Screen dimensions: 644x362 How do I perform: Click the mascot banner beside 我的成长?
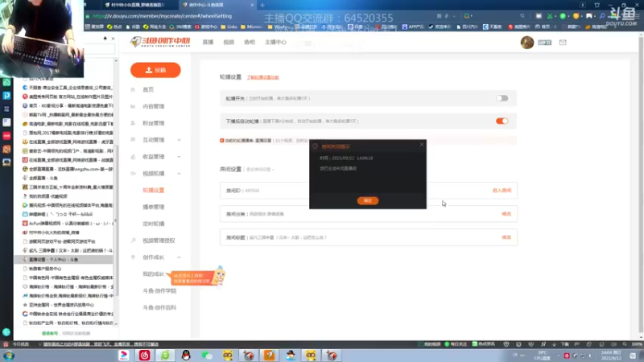tap(198, 277)
